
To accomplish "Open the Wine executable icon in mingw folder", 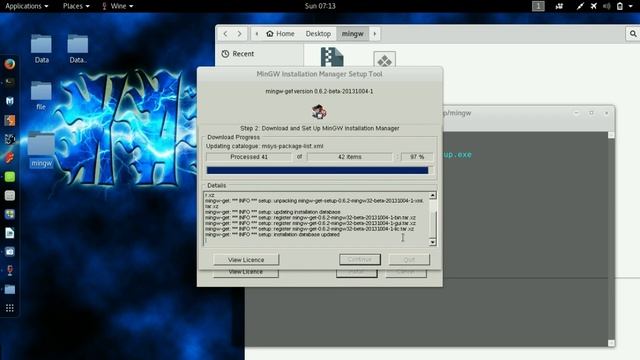I will coord(384,59).
